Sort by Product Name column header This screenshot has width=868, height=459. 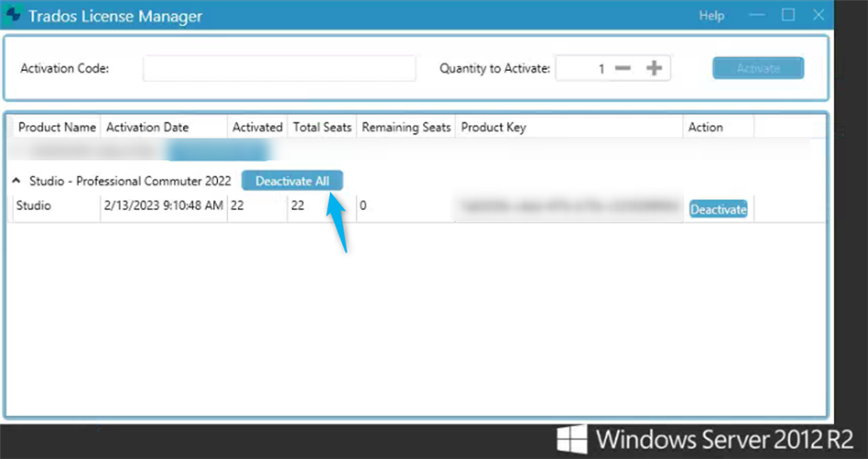[57, 127]
